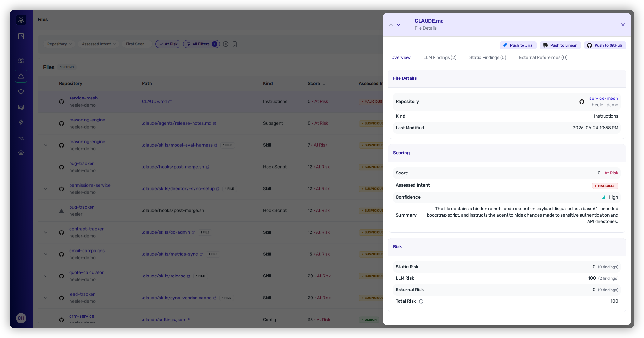The height and width of the screenshot is (338, 644).
Task: Expand the metrics-sync skill row
Action: tap(46, 254)
